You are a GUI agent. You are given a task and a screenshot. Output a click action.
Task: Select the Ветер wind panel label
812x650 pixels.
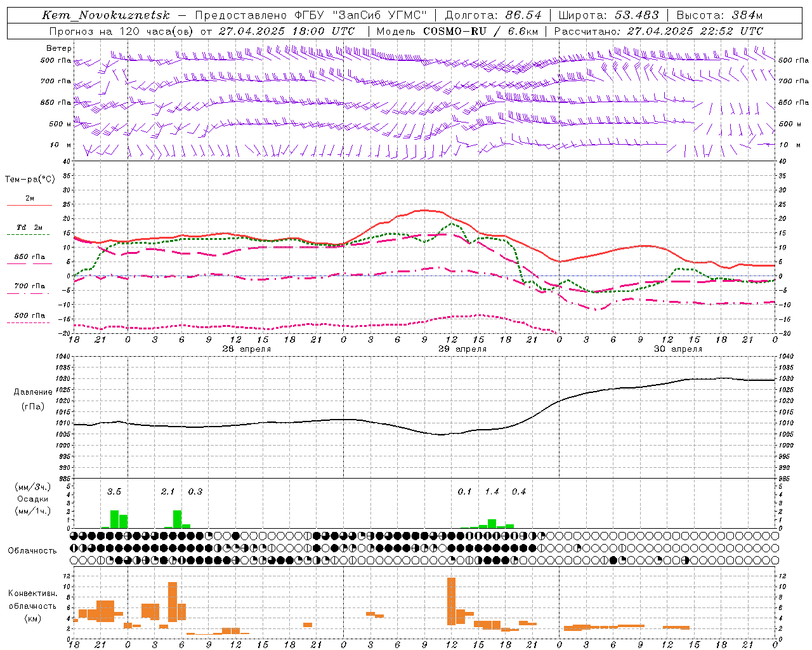(x=58, y=48)
